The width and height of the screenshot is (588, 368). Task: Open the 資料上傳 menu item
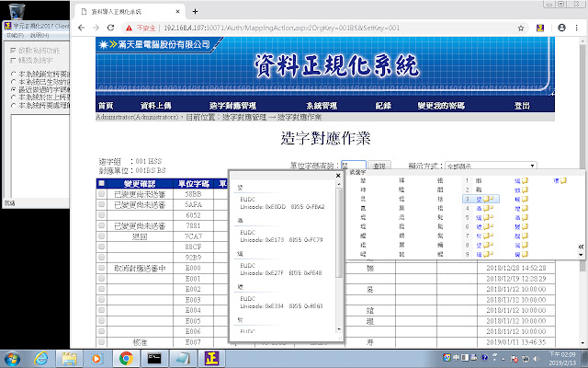[x=155, y=106]
